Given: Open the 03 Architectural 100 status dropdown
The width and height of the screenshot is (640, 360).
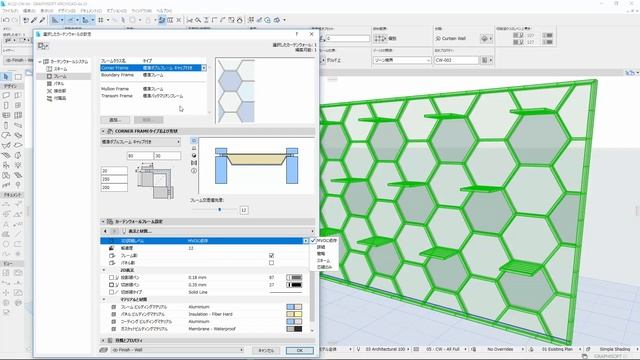Looking at the screenshot, I should tap(387, 349).
